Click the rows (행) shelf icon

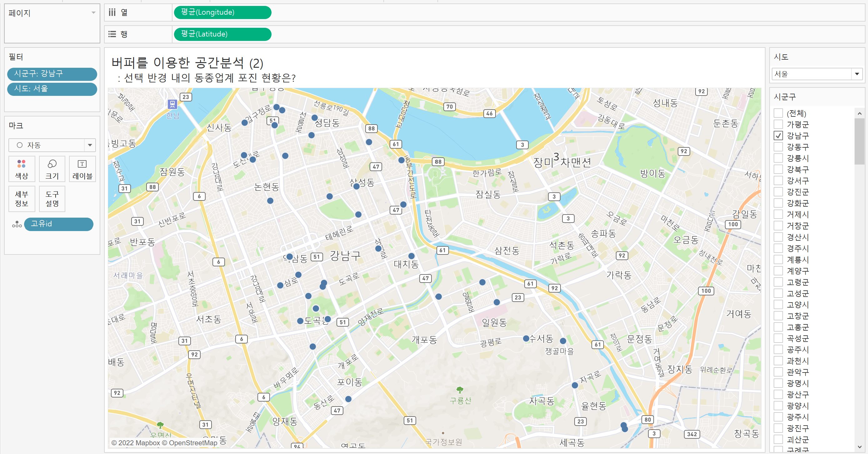(x=112, y=34)
